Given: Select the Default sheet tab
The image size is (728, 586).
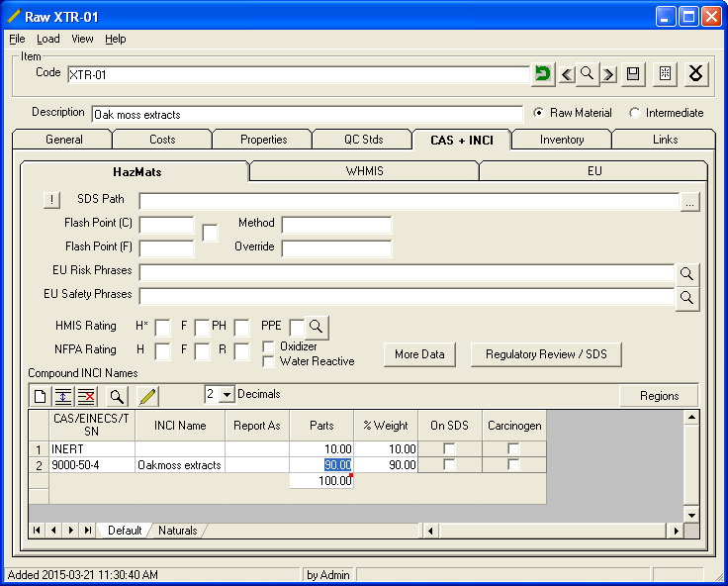Looking at the screenshot, I should click(x=125, y=531).
